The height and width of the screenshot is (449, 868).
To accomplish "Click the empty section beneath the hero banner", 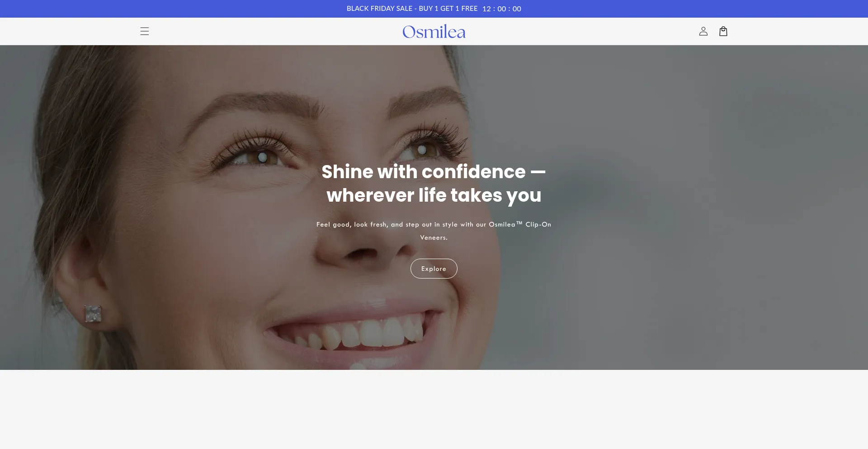I will click(x=434, y=409).
